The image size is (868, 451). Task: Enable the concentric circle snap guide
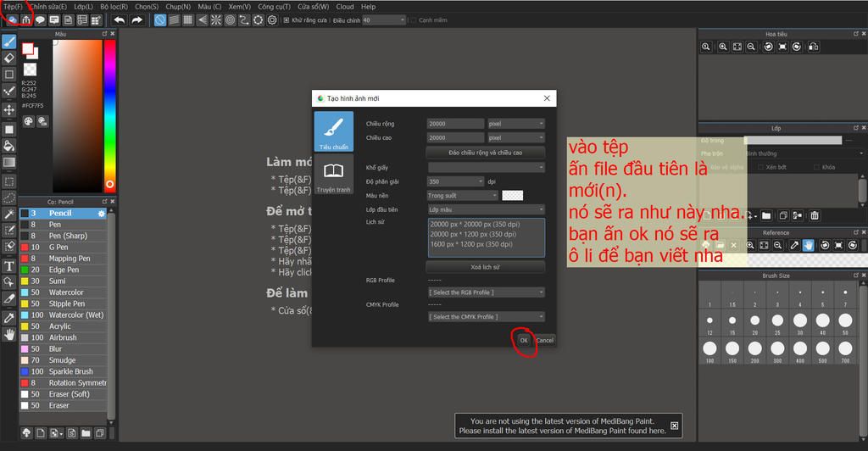coord(230,19)
